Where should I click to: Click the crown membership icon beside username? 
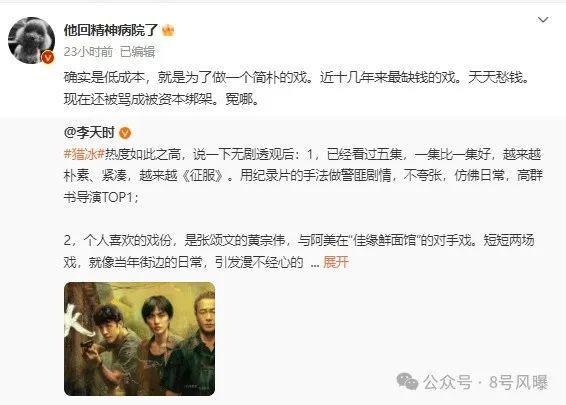(168, 30)
